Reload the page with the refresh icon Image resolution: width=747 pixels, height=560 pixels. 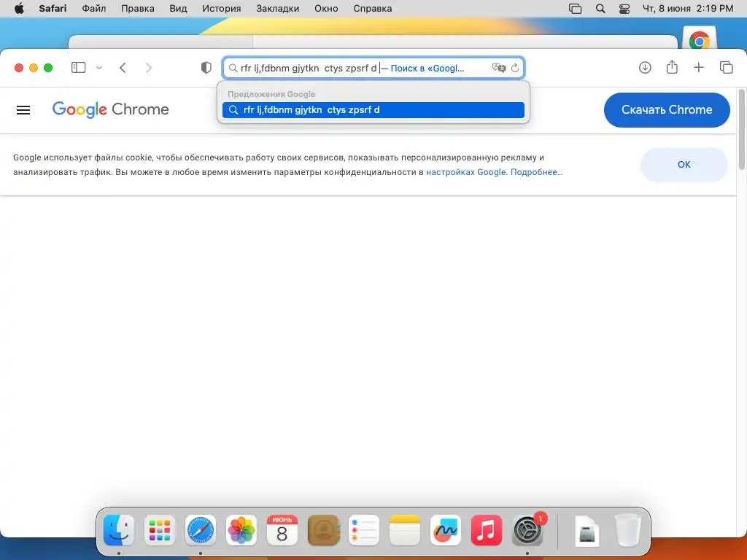pos(515,68)
